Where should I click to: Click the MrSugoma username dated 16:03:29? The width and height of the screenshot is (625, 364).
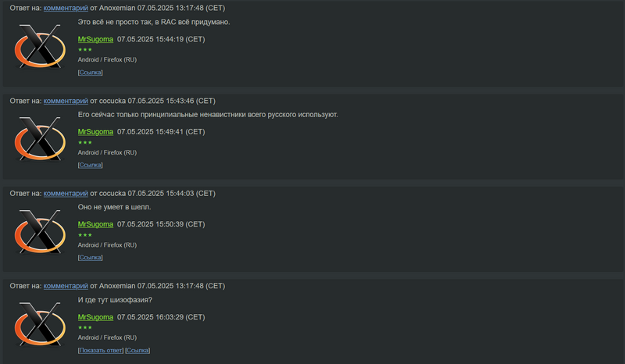pos(95,317)
